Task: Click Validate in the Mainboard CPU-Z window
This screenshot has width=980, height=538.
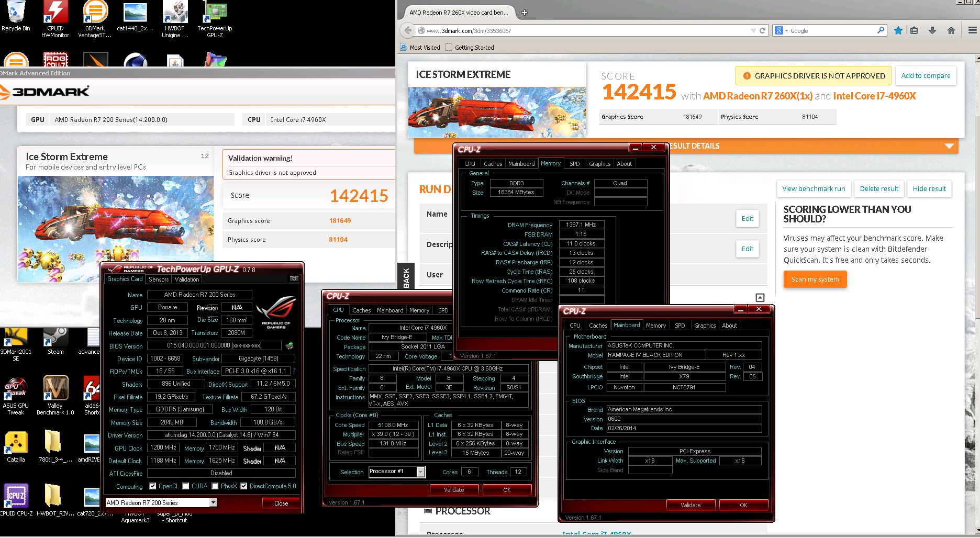Action: 691,505
